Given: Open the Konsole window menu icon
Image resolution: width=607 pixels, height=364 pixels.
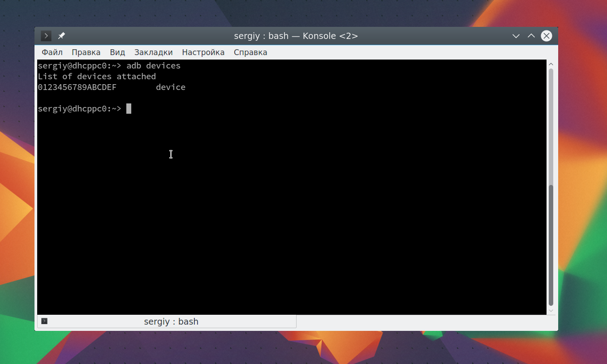Looking at the screenshot, I should tap(46, 36).
